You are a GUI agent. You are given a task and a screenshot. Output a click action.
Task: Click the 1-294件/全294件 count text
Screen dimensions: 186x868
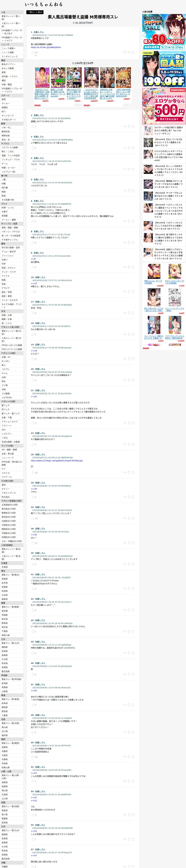coord(83,63)
